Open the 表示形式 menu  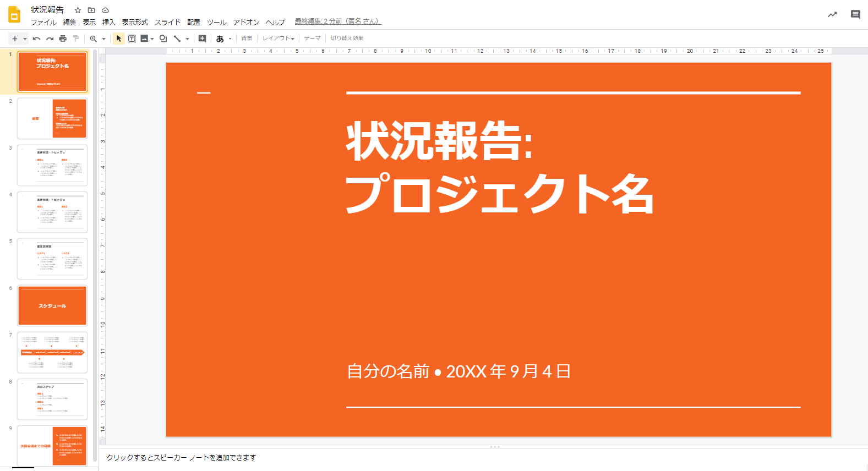coord(135,22)
